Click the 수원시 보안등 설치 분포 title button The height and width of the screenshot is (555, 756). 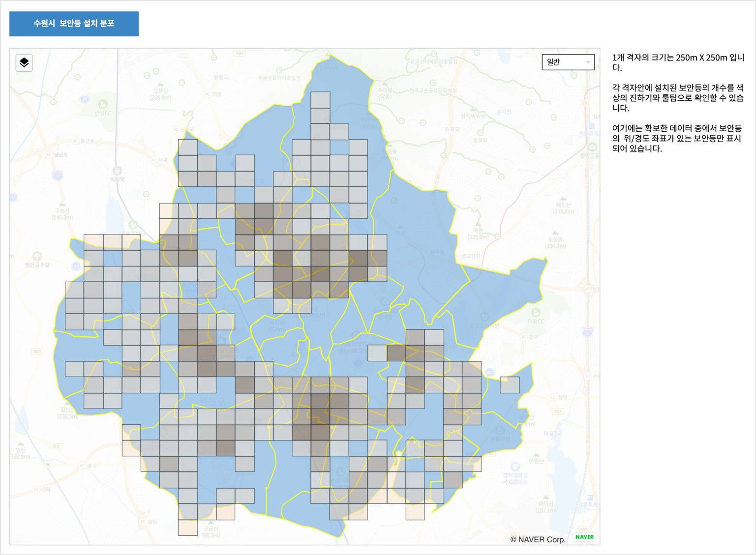74,24
